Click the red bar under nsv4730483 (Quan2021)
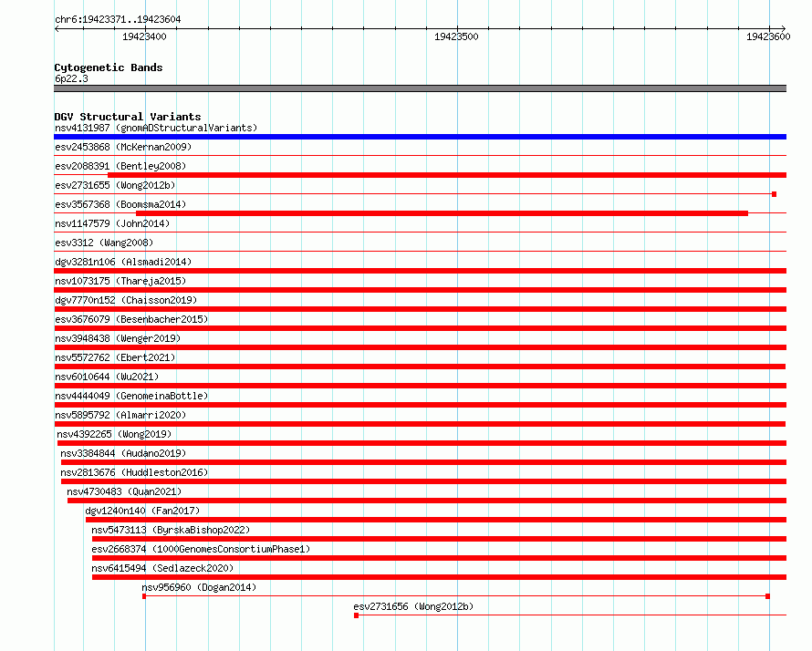This screenshot has height=651, width=812. [x=427, y=501]
